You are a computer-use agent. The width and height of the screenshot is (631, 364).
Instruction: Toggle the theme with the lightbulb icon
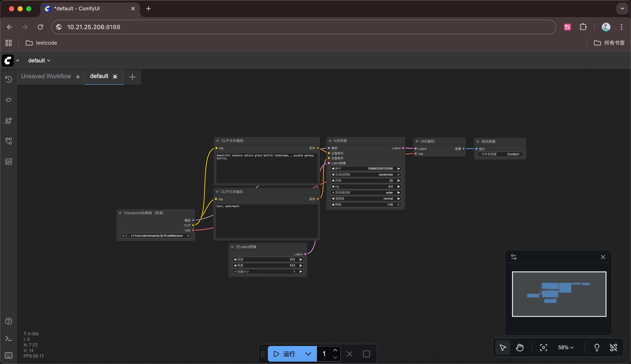click(597, 347)
